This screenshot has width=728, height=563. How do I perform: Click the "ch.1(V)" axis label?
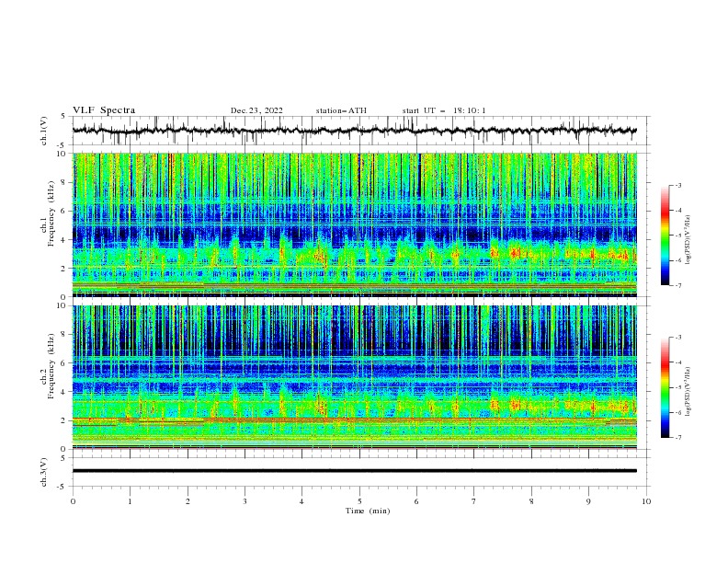(44, 131)
